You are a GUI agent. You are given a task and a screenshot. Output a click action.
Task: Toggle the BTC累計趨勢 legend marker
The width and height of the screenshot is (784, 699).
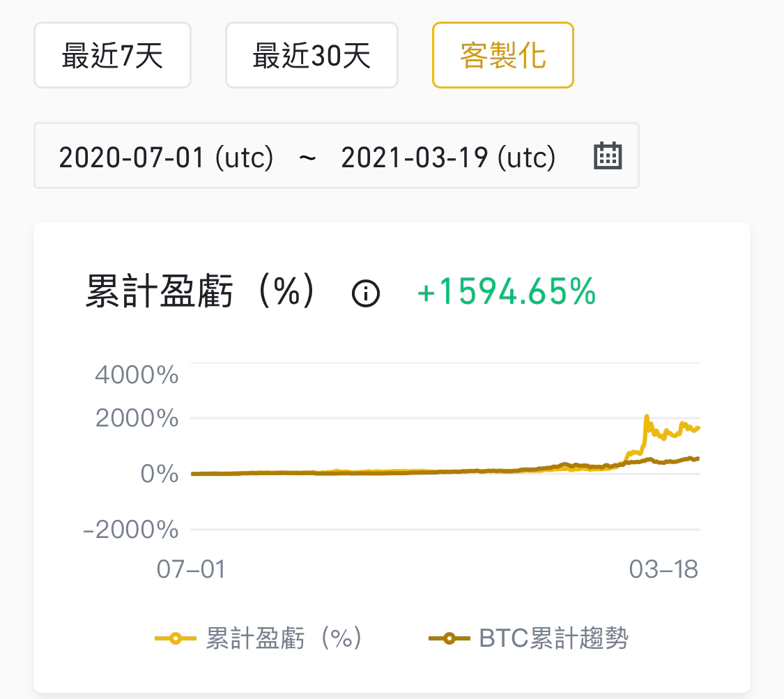click(449, 638)
